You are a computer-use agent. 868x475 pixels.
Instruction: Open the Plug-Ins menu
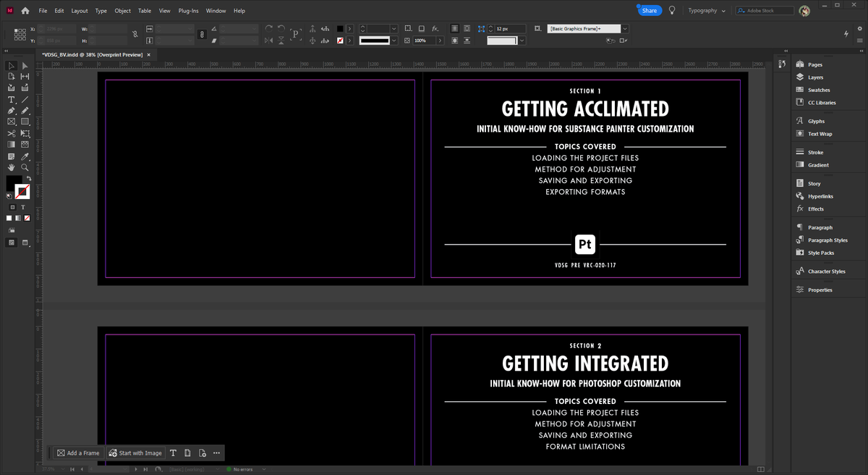tap(189, 11)
